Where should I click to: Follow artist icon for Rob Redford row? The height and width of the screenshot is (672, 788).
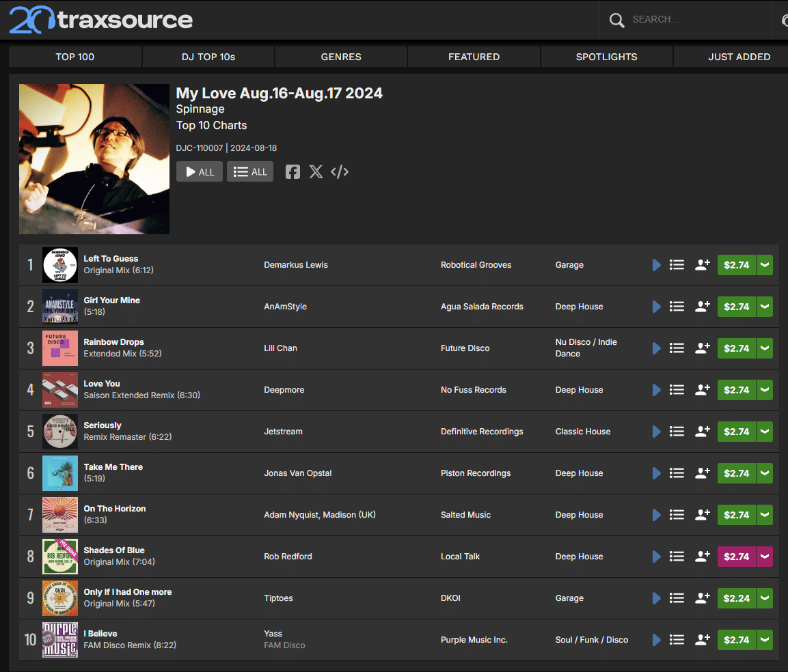(x=702, y=557)
